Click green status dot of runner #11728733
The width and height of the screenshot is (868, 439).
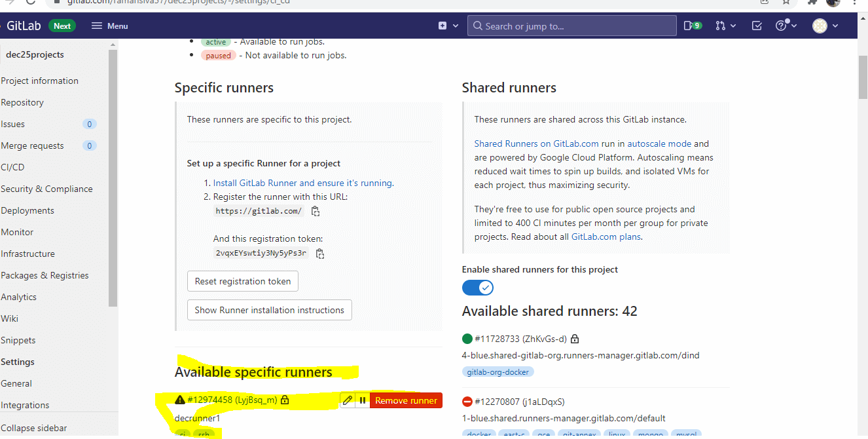click(467, 339)
